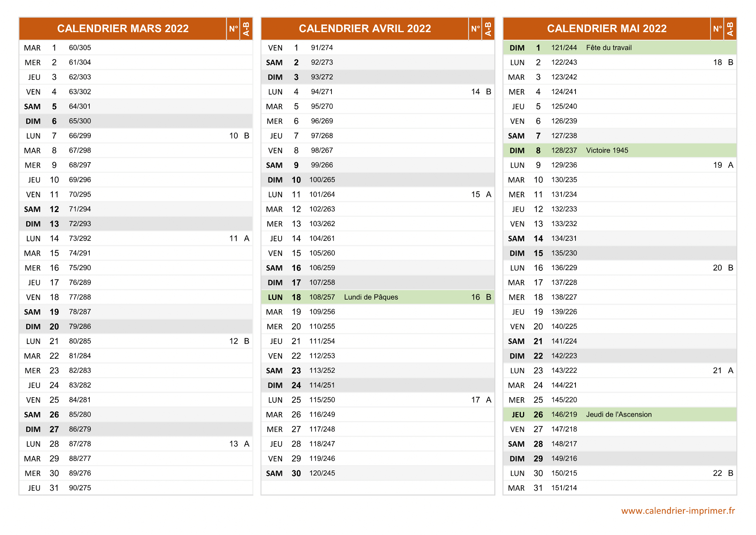Click the day count 88/277
Screen dimensions: 756x535
[80, 459]
